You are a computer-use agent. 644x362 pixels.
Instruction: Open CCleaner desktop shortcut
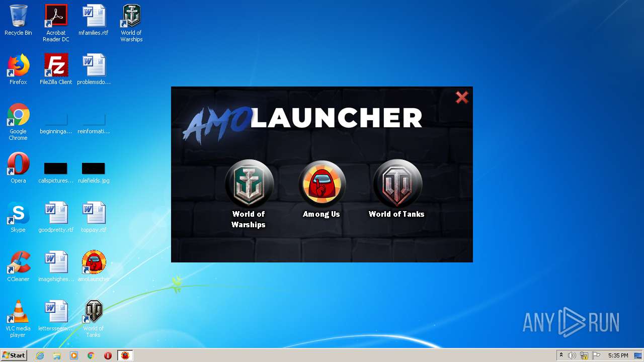[x=18, y=266]
